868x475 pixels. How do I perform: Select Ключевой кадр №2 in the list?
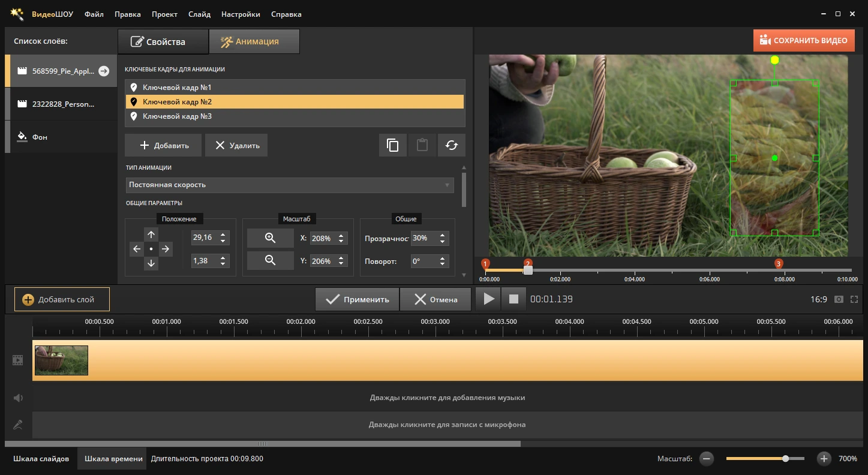295,102
